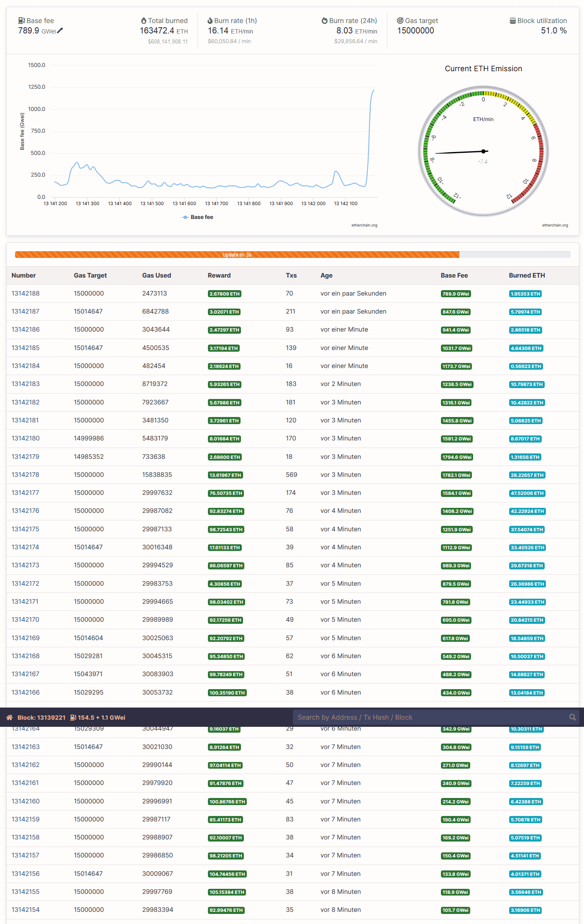Open block 13142183 details
The height and width of the screenshot is (924, 584).
pyautogui.click(x=26, y=384)
